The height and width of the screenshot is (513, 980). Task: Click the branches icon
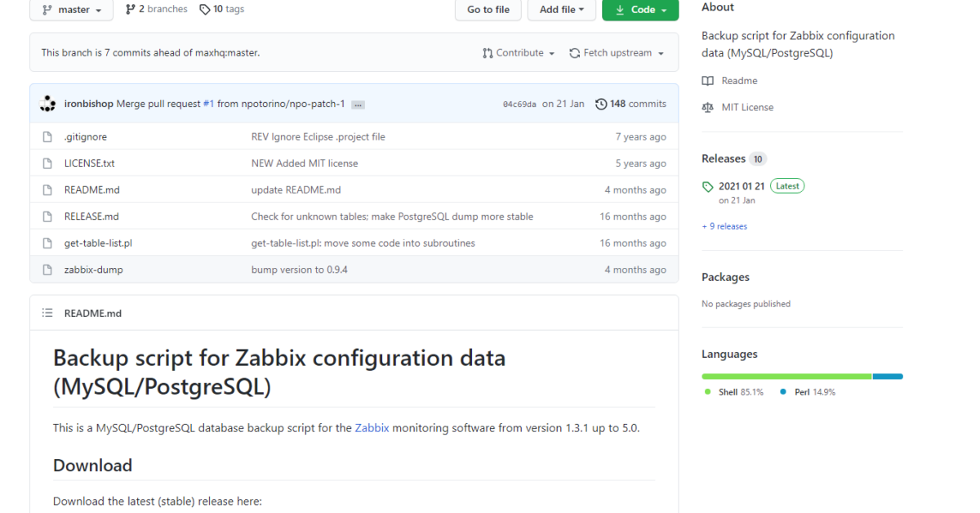(130, 9)
